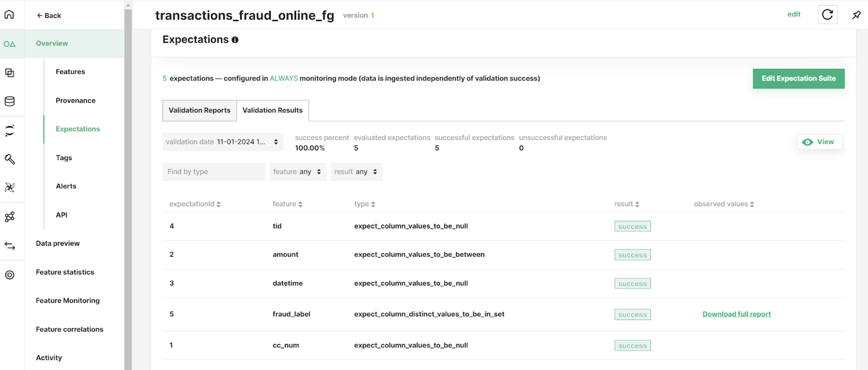Open the result filter dropdown
868x370 pixels.
356,172
